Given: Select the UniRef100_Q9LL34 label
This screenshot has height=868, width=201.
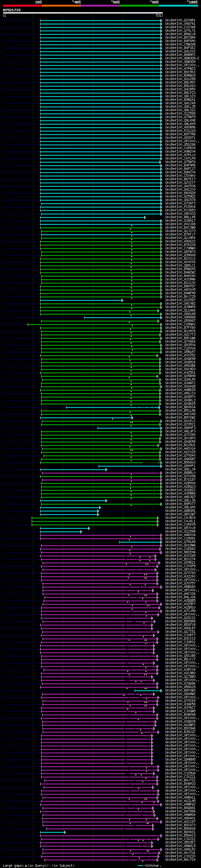Looking at the screenshot, I should [x=180, y=469].
